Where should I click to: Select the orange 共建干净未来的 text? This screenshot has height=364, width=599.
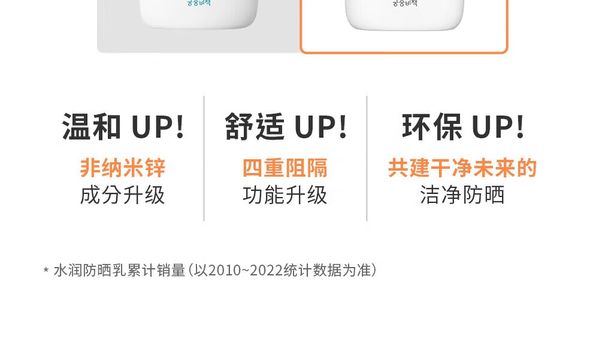462,168
